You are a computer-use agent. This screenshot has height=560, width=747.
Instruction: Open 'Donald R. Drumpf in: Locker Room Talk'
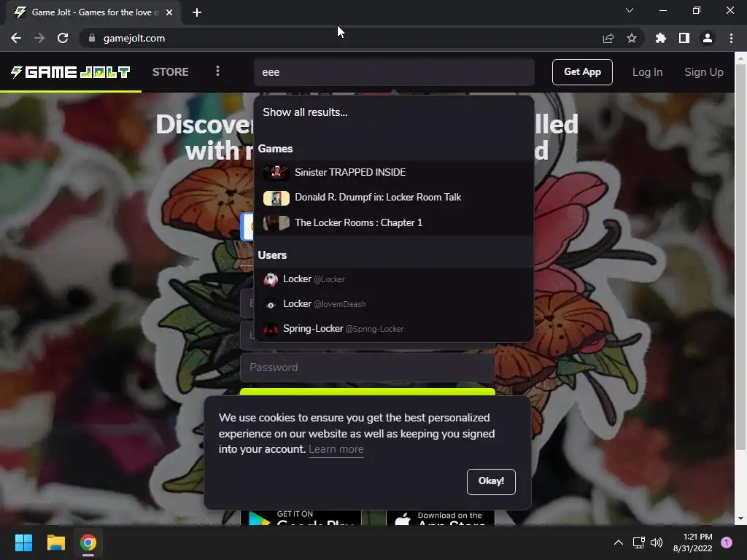(393, 197)
